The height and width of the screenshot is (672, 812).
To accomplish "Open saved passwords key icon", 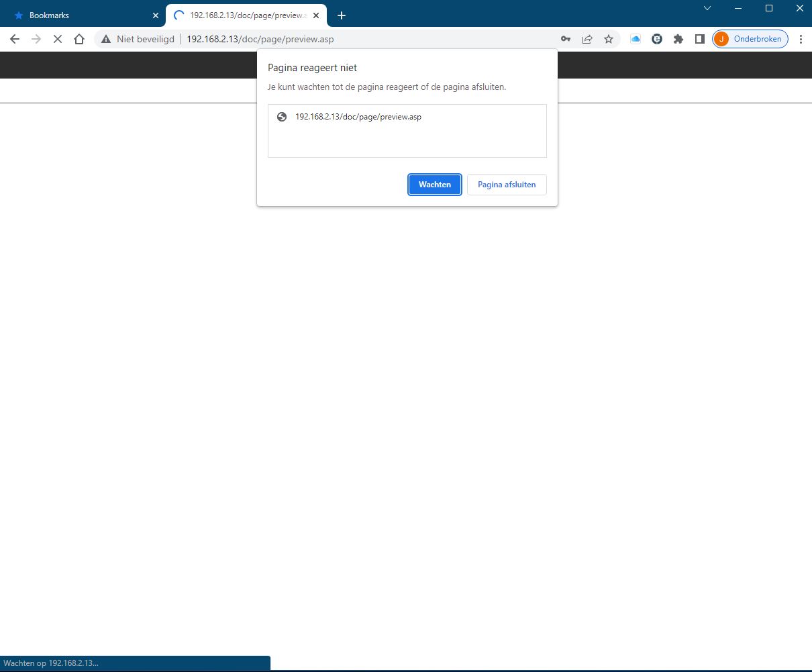I will point(566,39).
